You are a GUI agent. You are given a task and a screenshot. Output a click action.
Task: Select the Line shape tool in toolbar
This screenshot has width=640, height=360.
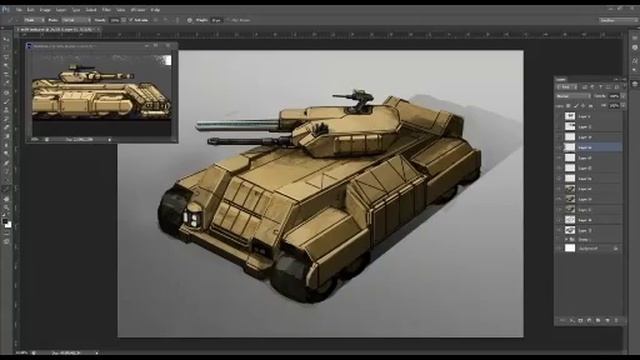(6, 189)
